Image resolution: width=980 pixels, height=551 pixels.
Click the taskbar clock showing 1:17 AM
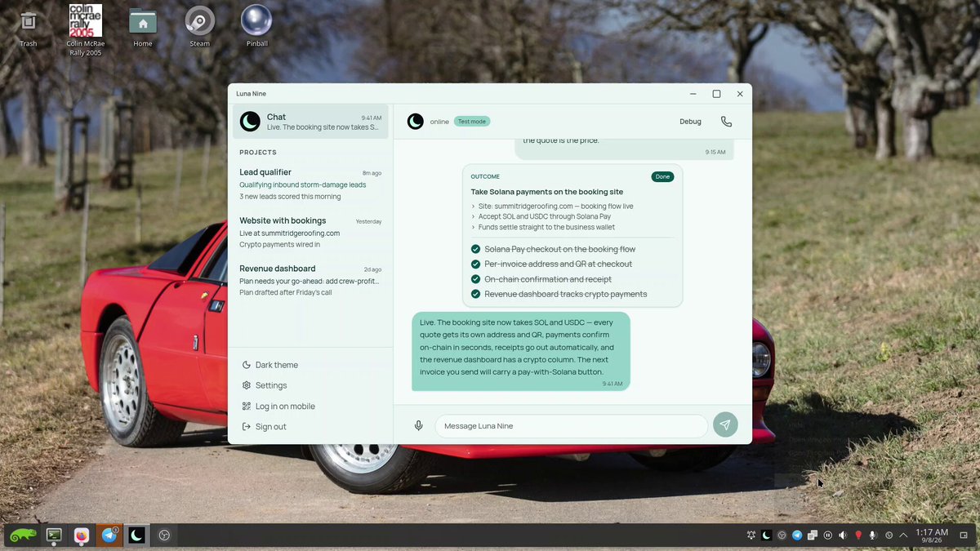pos(932,535)
